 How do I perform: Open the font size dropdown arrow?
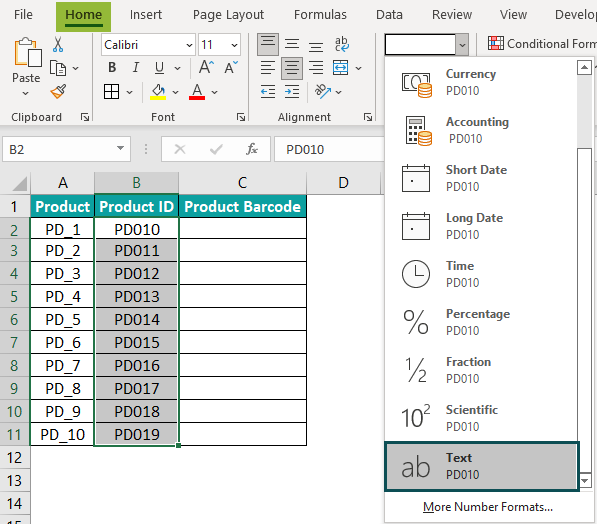tap(234, 45)
